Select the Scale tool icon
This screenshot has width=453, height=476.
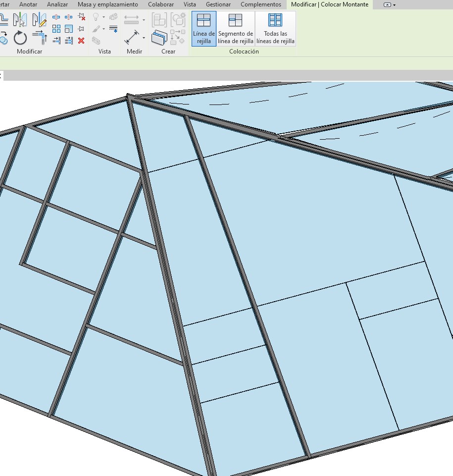click(69, 29)
